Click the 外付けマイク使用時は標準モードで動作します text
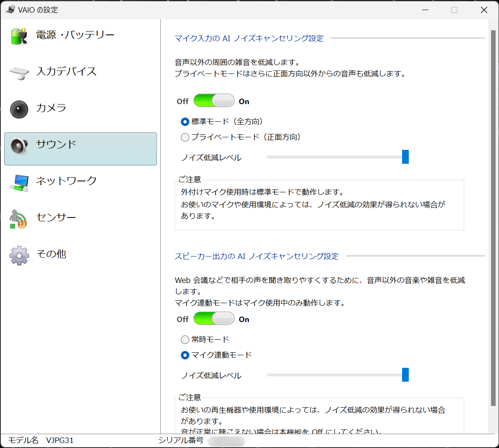The image size is (499, 448). (263, 192)
